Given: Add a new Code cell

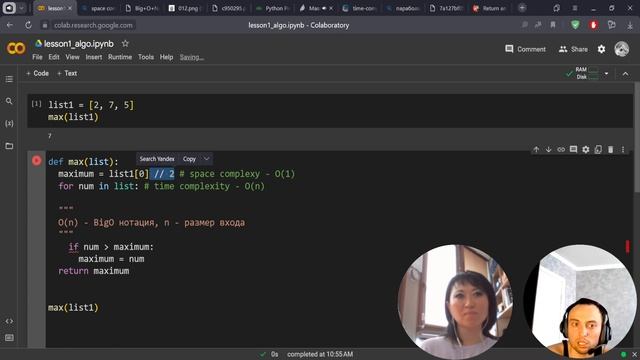Looking at the screenshot, I should (38, 73).
